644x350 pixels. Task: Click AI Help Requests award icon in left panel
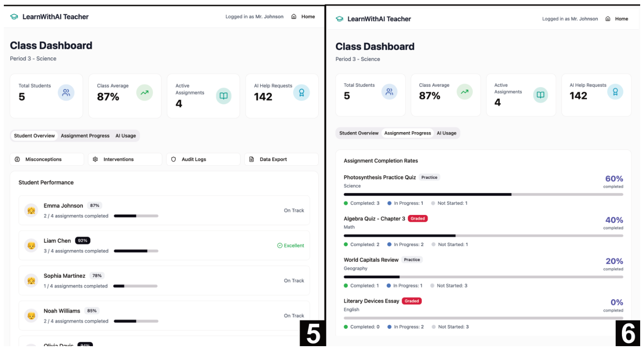tap(301, 93)
